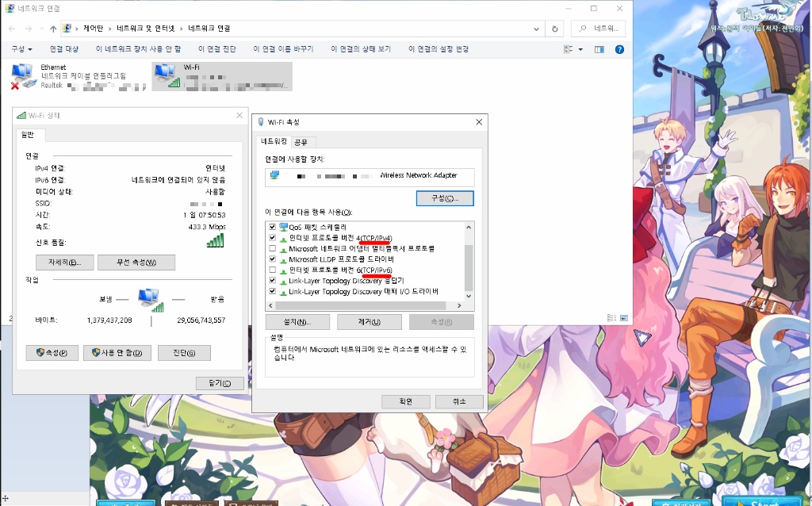Click the search magnifier in search box
Image resolution: width=812 pixels, height=506 pixels.
(583, 29)
